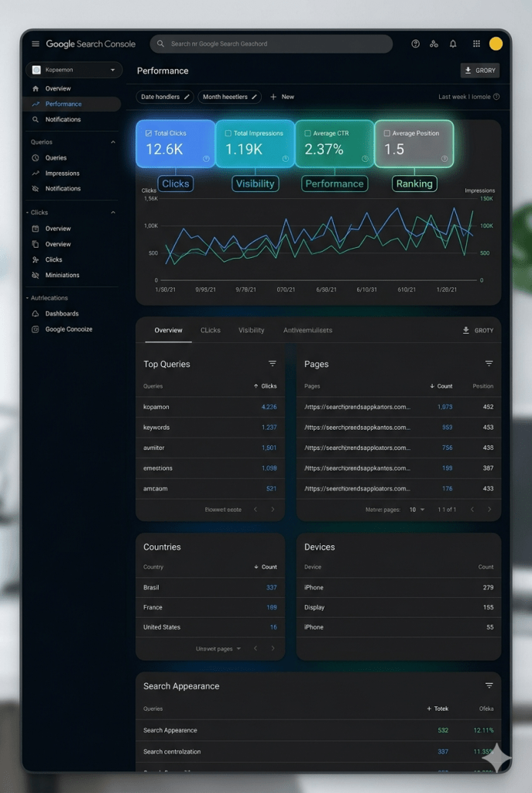Viewport: 532px width, 793px height.
Task: Open the notifications bell icon
Action: click(x=453, y=44)
